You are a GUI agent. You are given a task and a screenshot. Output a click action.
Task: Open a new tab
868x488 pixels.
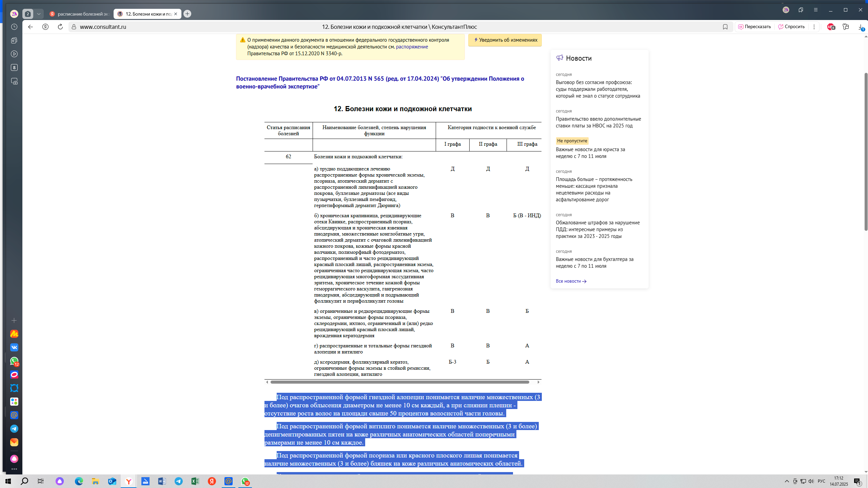click(187, 14)
